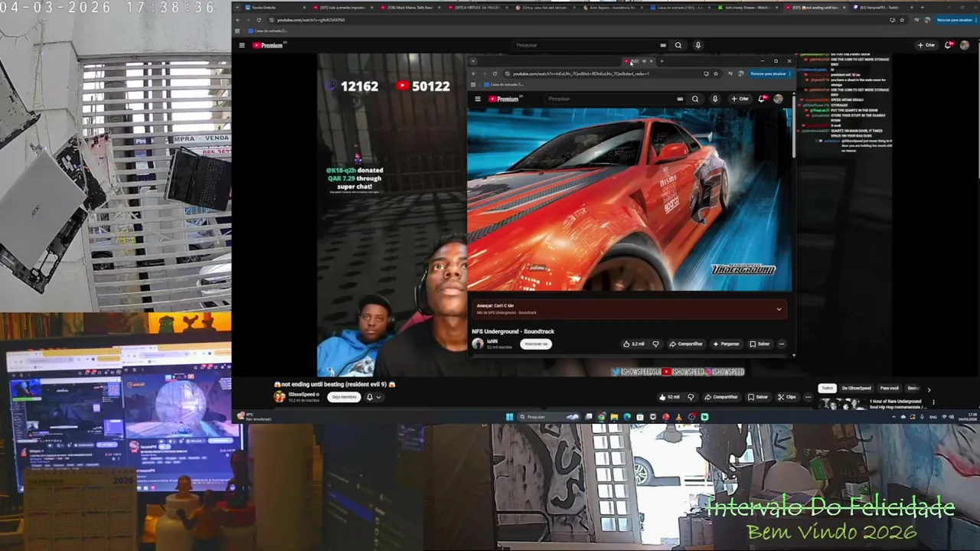Go back in the outer browser
Image resolution: width=980 pixels, height=551 pixels.
tap(238, 20)
